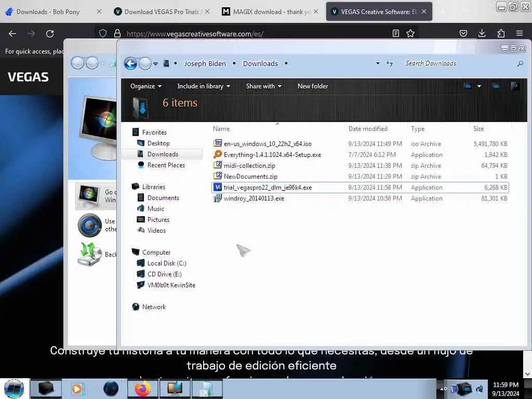Open CD Drive (E:)

coord(164,274)
